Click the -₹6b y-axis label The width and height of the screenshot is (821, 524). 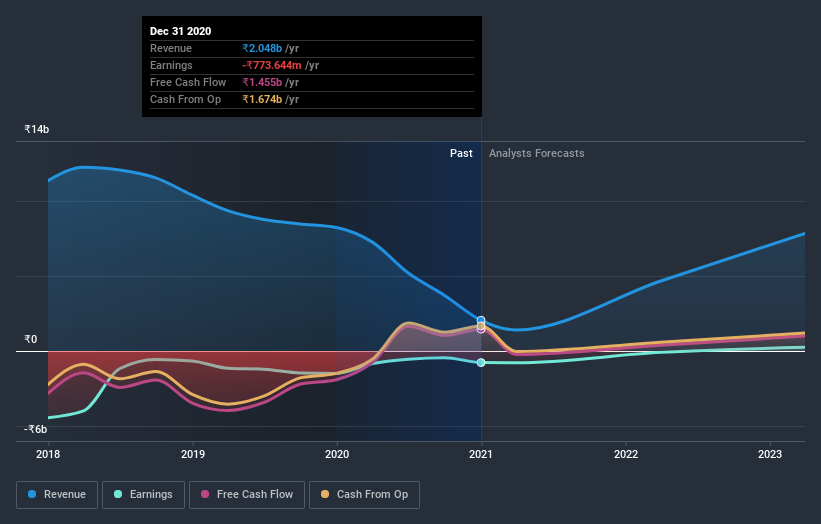coord(36,429)
